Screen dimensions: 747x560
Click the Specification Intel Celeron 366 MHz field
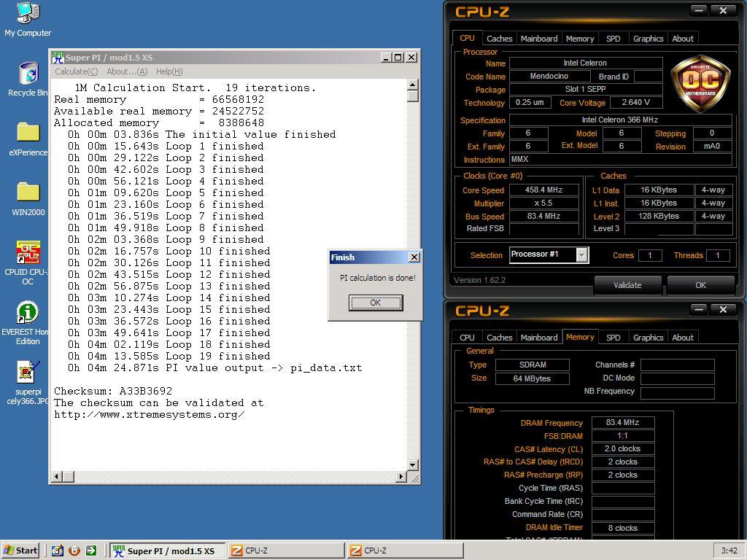coord(620,120)
